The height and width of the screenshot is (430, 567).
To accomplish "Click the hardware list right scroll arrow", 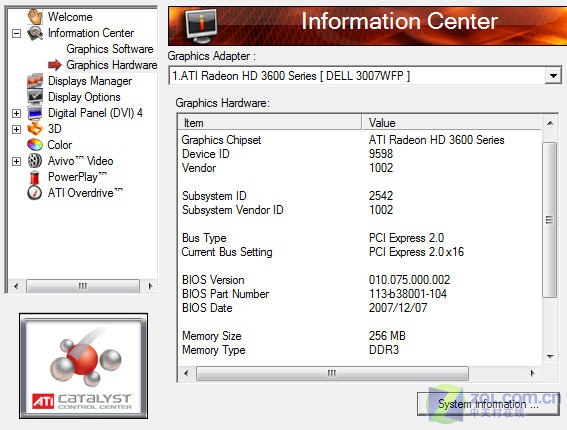I will tap(532, 373).
